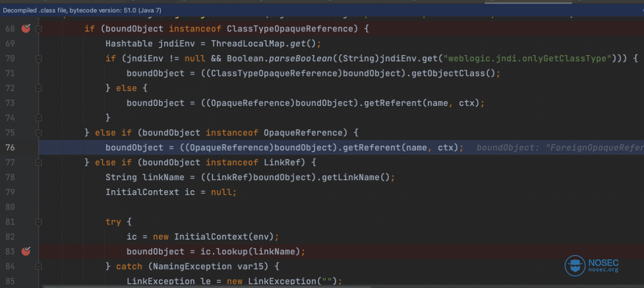Click 'LinkException le' declaration on line 85

(168, 281)
